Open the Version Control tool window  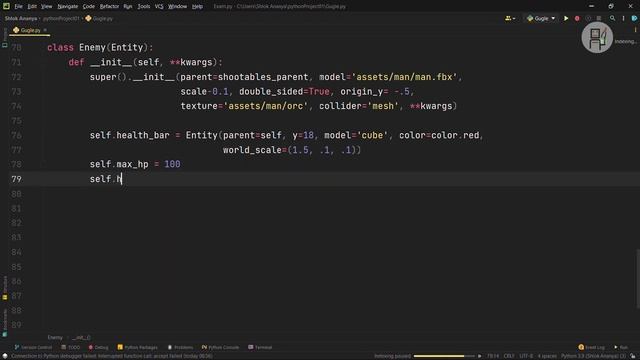coord(33,347)
